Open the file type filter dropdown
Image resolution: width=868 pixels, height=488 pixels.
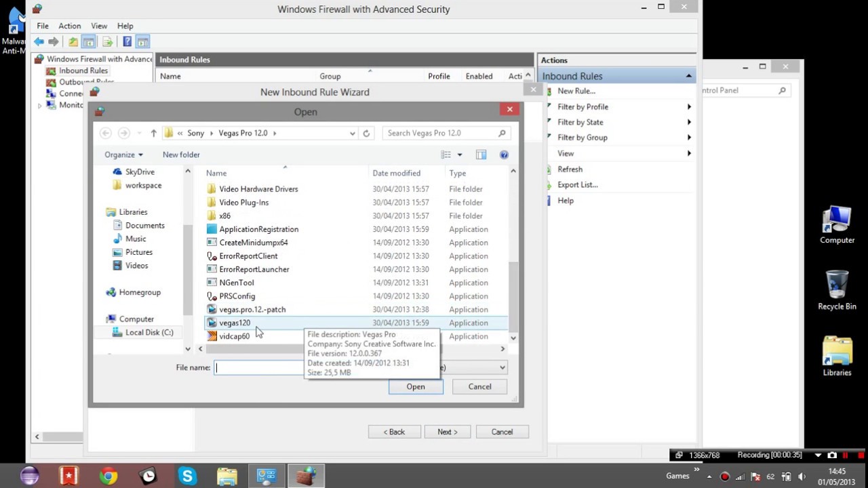502,367
